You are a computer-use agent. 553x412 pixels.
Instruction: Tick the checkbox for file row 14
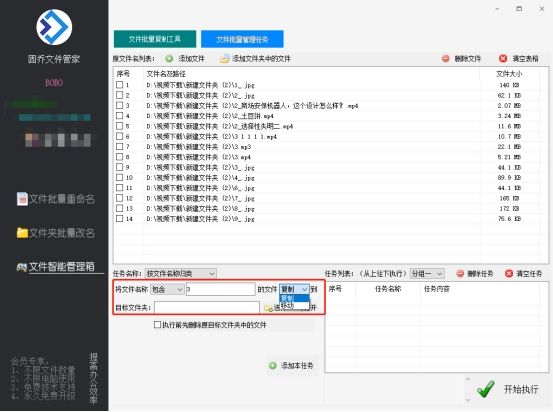pyautogui.click(x=120, y=219)
